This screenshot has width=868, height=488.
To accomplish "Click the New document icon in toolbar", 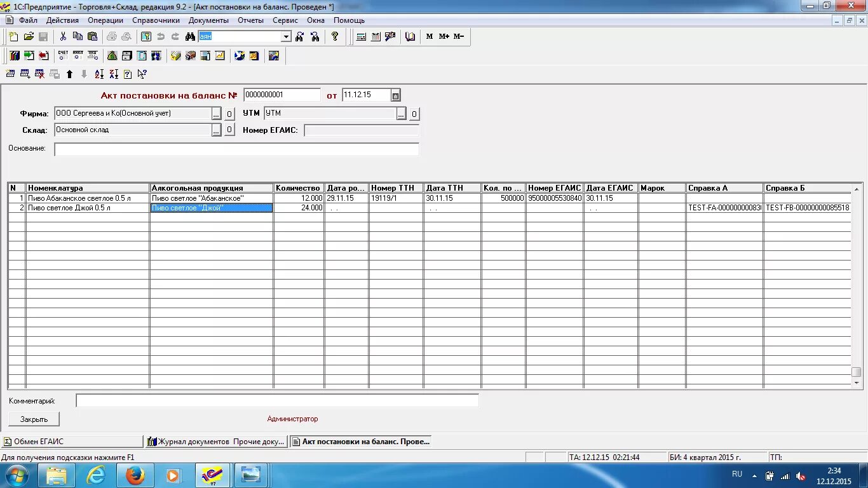I will point(13,37).
